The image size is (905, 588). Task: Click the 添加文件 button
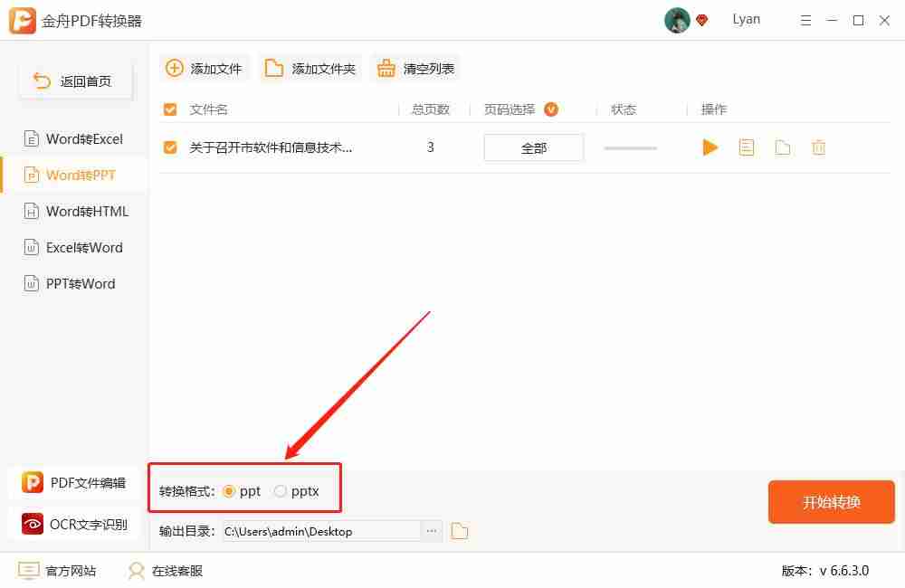tap(204, 69)
